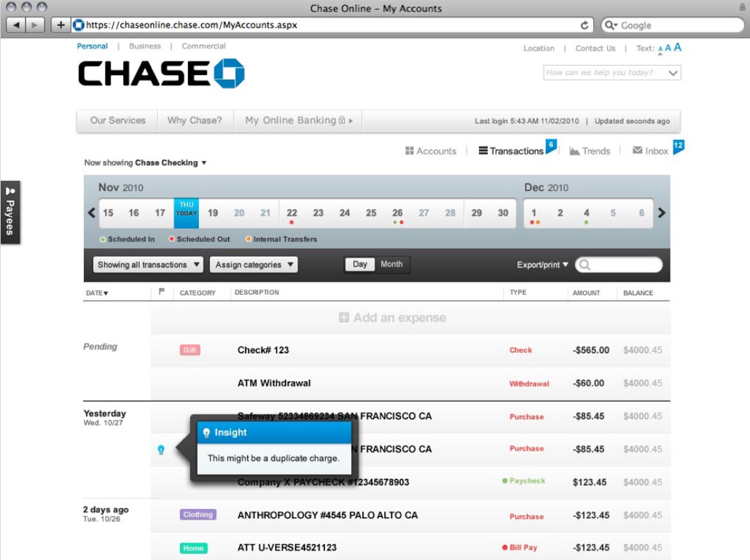Screen dimensions: 750x560
Task: Click the -$565.00 amount
Action: 591,350
